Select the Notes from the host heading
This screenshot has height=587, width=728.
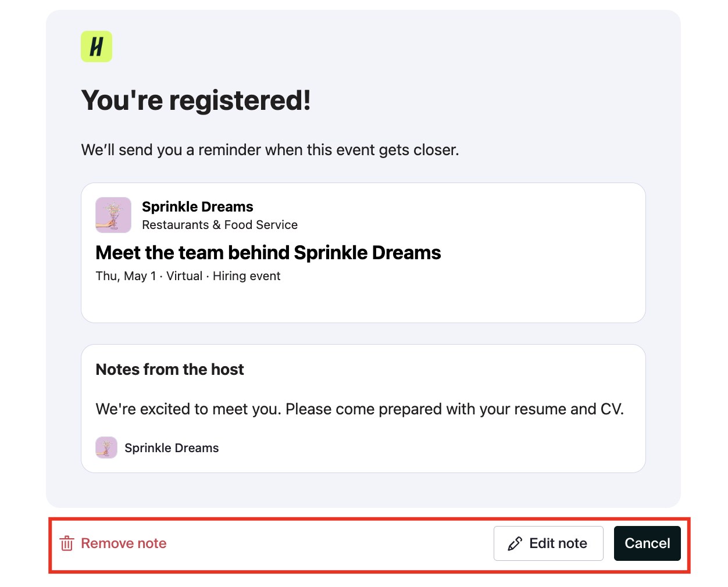(170, 370)
